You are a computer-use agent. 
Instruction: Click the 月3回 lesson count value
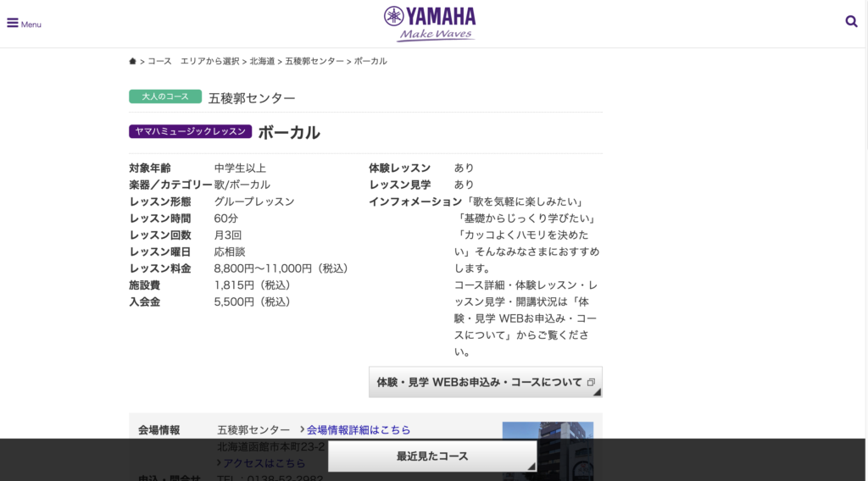[227, 235]
